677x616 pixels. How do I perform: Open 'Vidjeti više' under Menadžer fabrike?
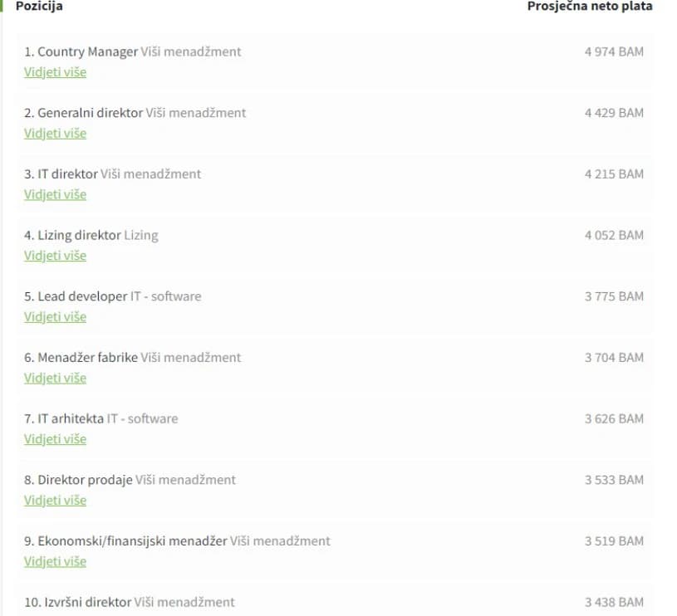coord(56,379)
